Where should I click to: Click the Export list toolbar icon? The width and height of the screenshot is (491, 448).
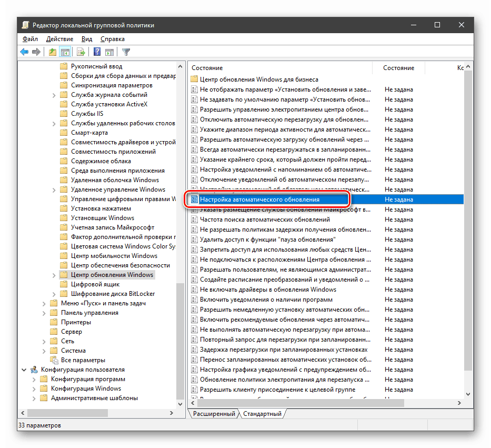pos(81,52)
